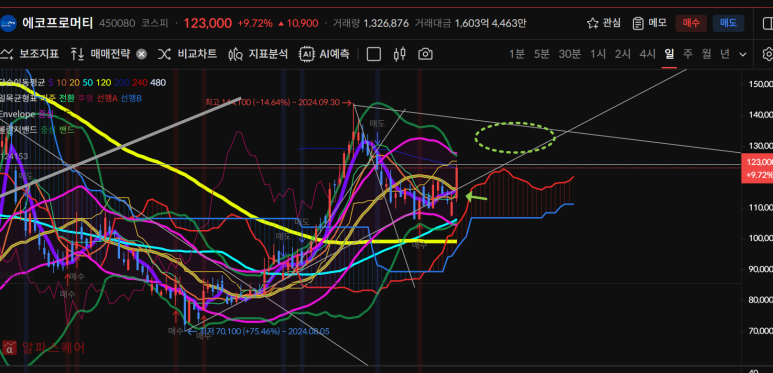Click the 거래대금 1,603억 4,463만 value
The height and width of the screenshot is (373, 773).
coord(490,23)
